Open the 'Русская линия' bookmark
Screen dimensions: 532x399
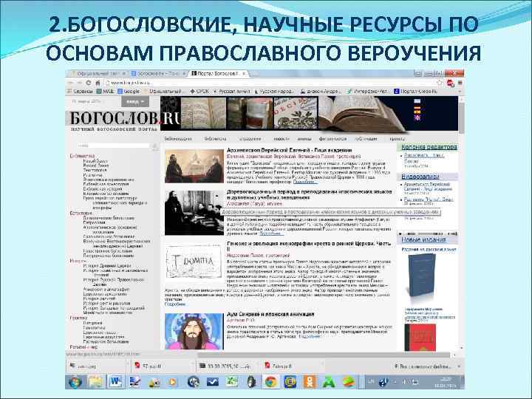coord(231,92)
